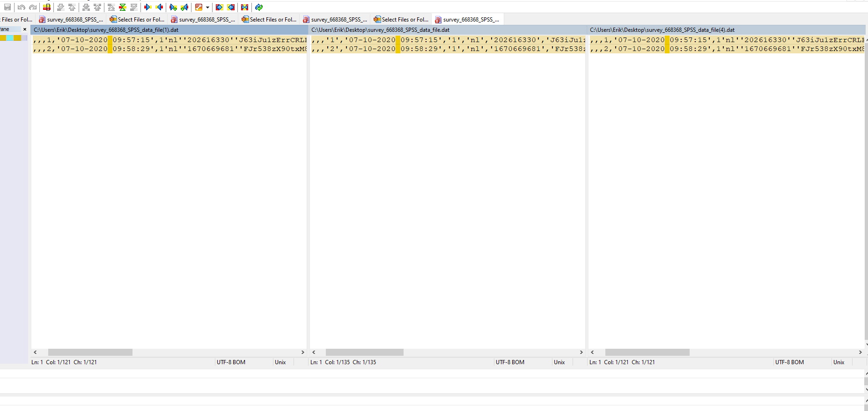This screenshot has height=411, width=868.
Task: Select the data_file(1).dat path header
Action: (x=106, y=29)
